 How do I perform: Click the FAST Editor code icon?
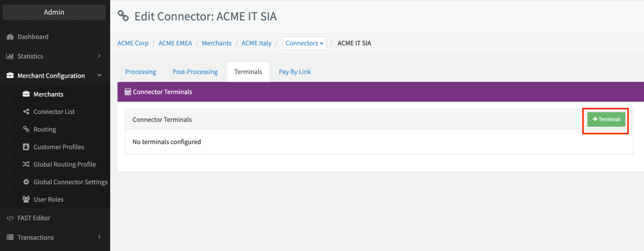pyautogui.click(x=10, y=218)
